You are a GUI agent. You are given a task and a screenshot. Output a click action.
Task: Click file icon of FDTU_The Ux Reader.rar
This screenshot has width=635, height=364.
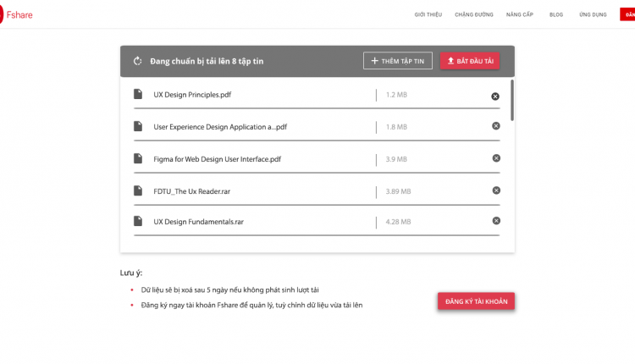[x=138, y=190]
